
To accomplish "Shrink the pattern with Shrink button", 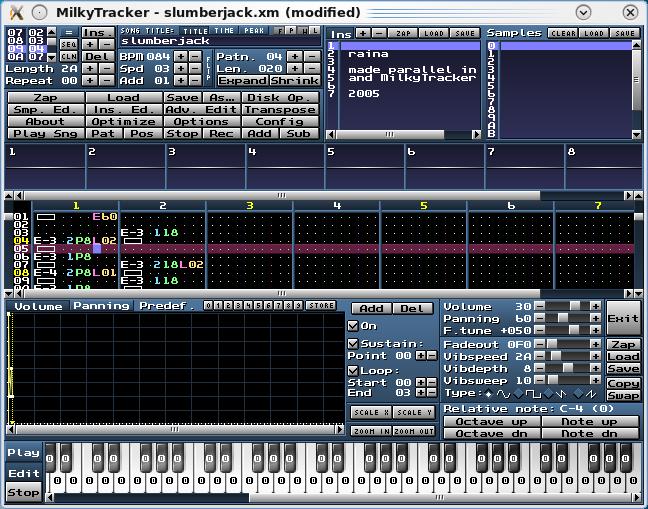I will coord(293,81).
